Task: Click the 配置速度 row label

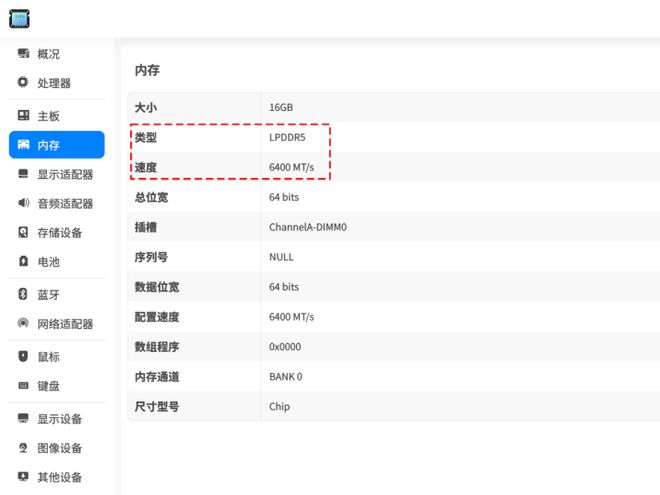Action: click(x=157, y=317)
